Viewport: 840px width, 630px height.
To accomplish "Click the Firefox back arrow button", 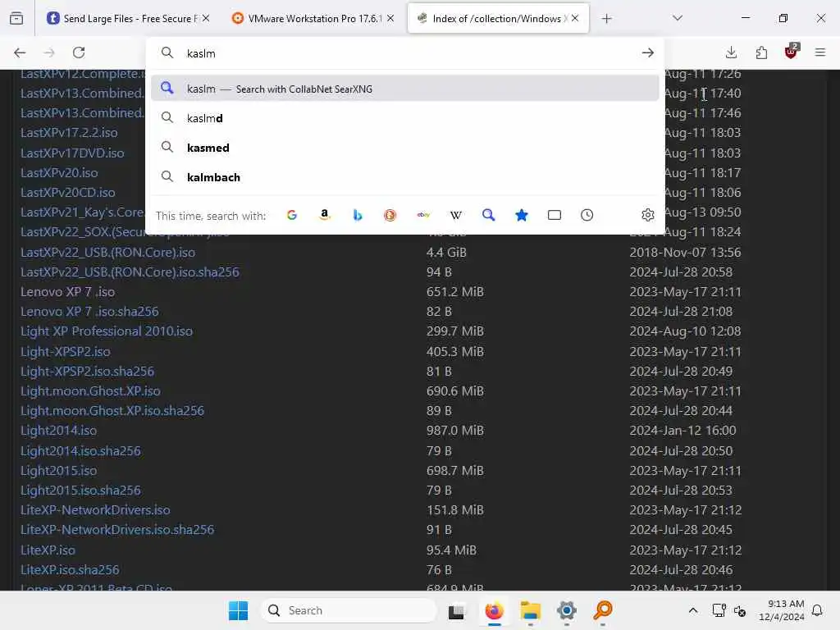I will [x=20, y=52].
